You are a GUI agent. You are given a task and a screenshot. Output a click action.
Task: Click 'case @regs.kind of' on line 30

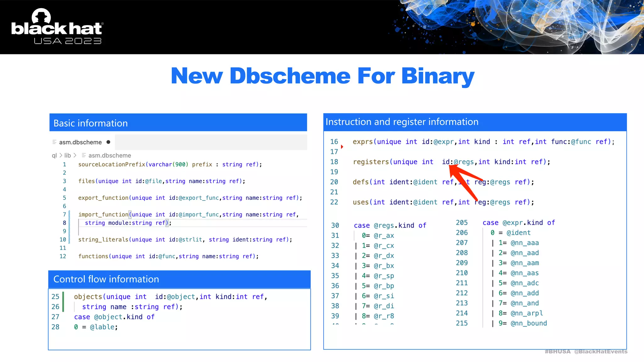pyautogui.click(x=390, y=225)
